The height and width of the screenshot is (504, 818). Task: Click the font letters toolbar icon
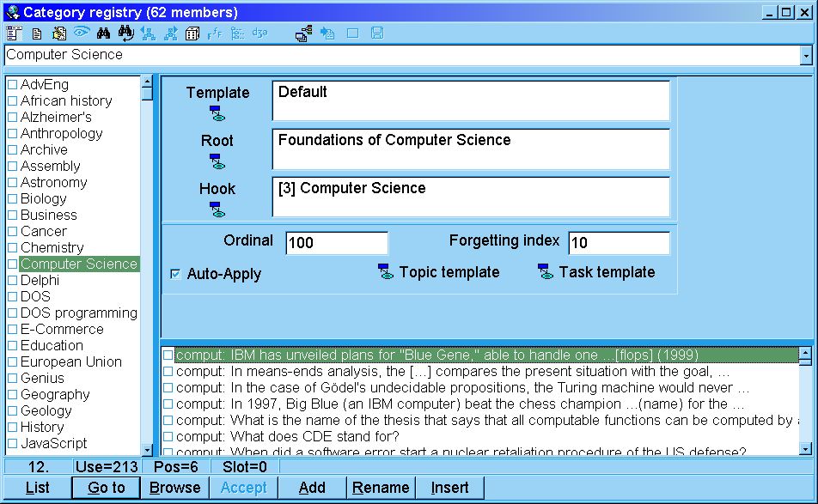click(x=215, y=33)
